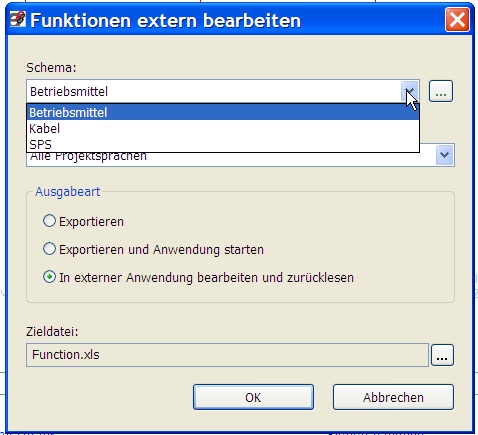Collapse the Schema dropdown arrow
The height and width of the screenshot is (435, 478).
point(410,91)
